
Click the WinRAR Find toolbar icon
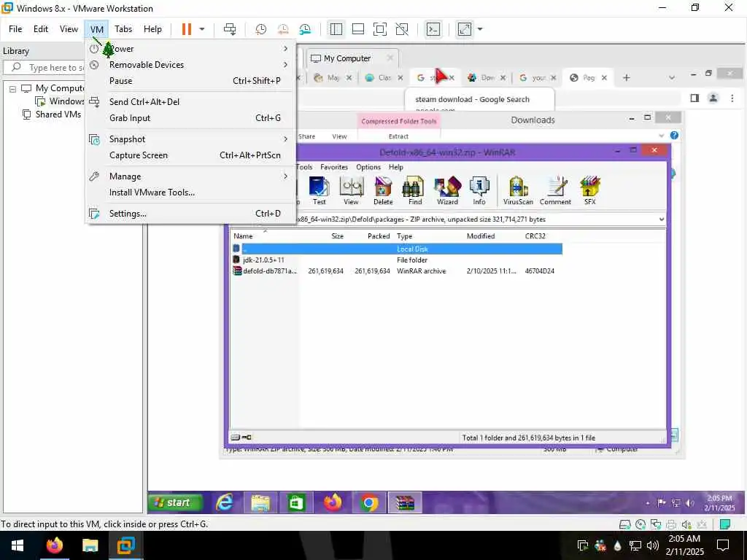(415, 190)
